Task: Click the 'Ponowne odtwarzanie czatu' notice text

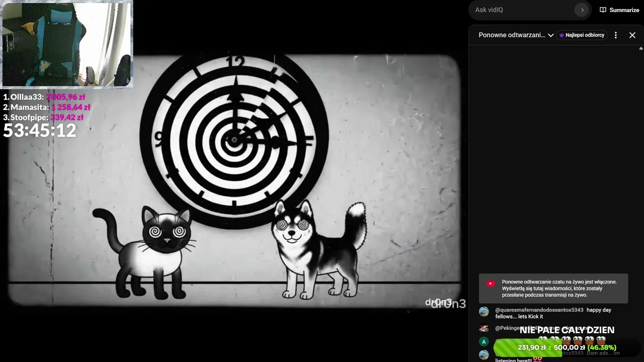Action: 559,289
